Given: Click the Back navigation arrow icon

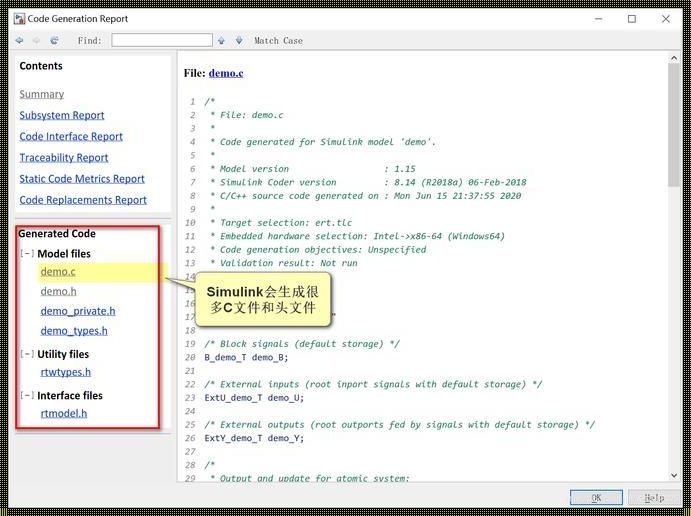Looking at the screenshot, I should (19, 41).
